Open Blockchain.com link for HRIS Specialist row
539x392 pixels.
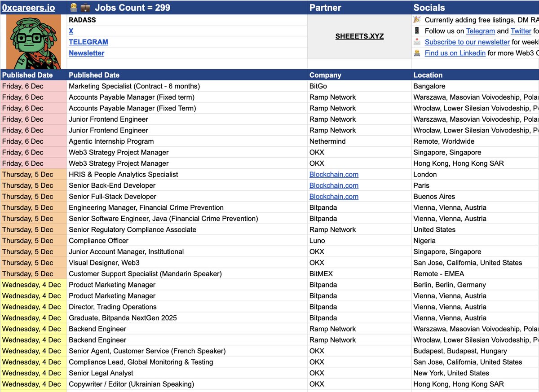[334, 174]
